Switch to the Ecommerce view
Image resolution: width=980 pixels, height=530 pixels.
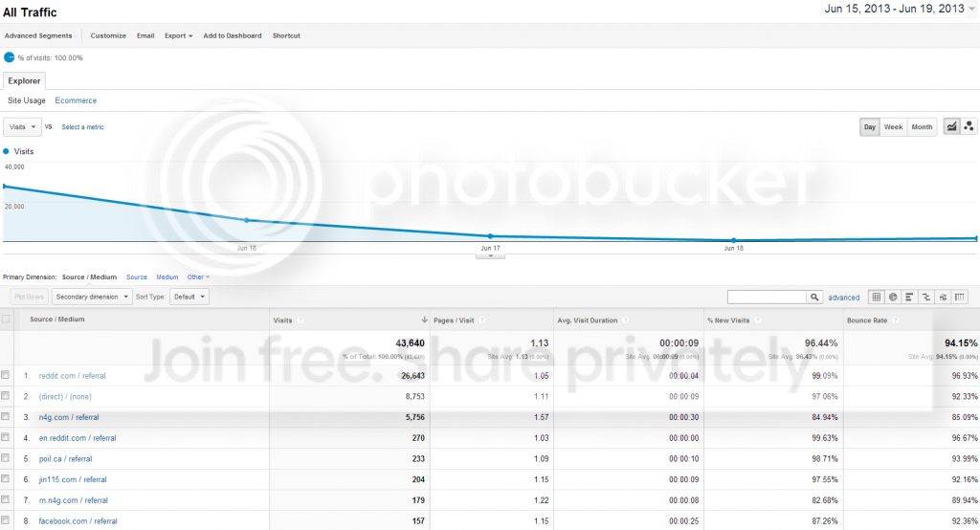pos(76,100)
